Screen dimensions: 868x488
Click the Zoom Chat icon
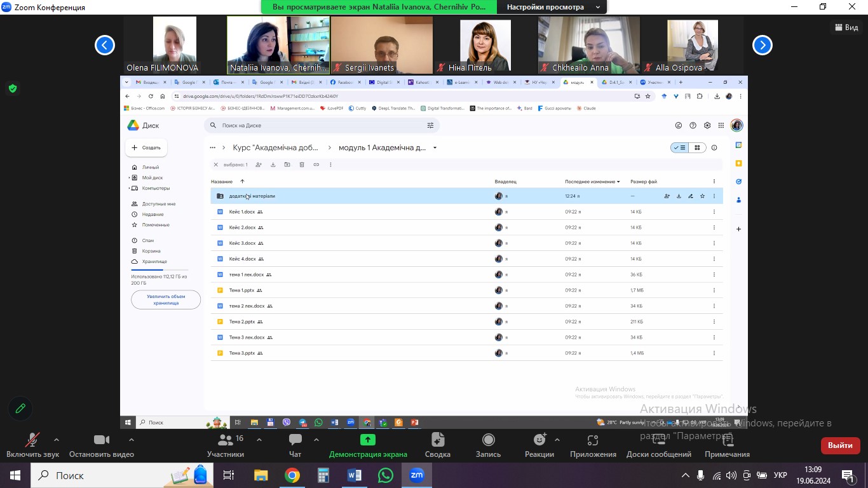[295, 440]
